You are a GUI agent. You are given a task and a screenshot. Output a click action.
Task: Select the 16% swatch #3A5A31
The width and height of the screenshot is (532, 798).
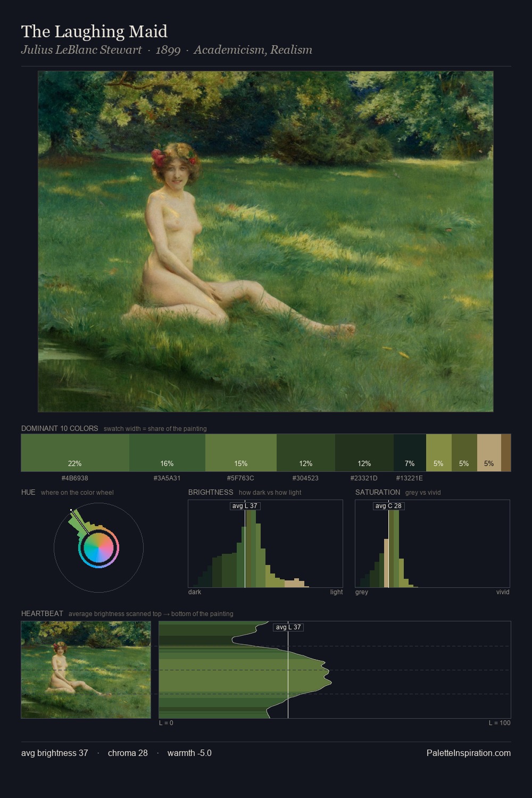tap(167, 453)
